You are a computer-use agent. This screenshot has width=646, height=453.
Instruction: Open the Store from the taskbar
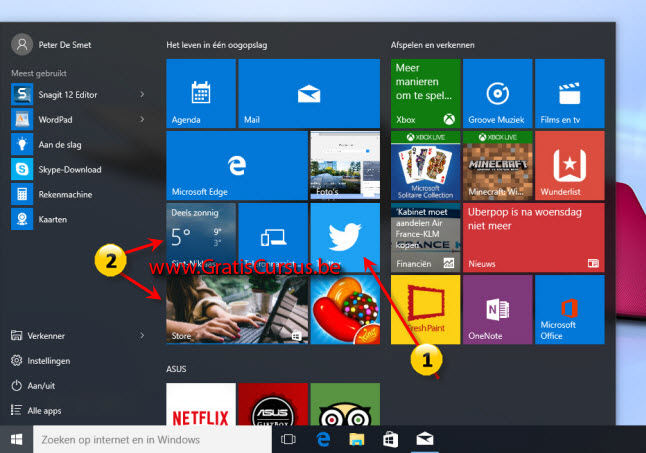pos(390,439)
